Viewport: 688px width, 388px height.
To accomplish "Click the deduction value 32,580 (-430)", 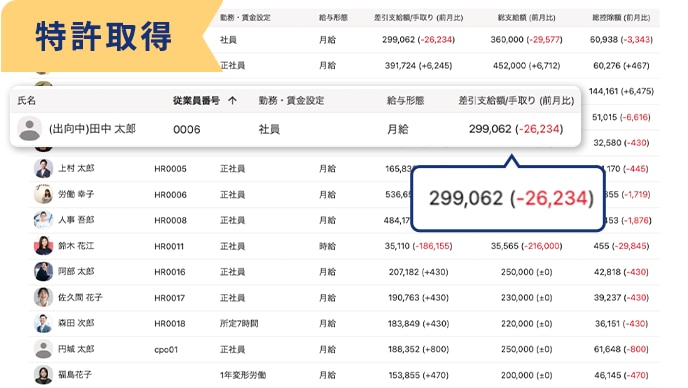I will pyautogui.click(x=621, y=143).
